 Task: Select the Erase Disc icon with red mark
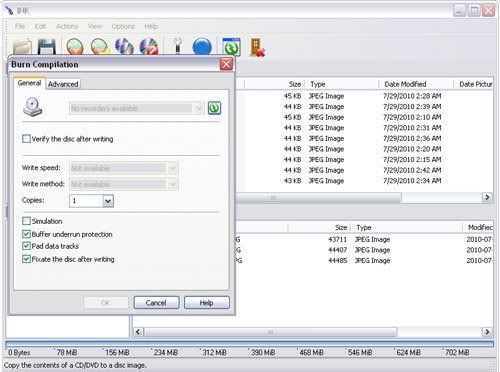[x=149, y=47]
